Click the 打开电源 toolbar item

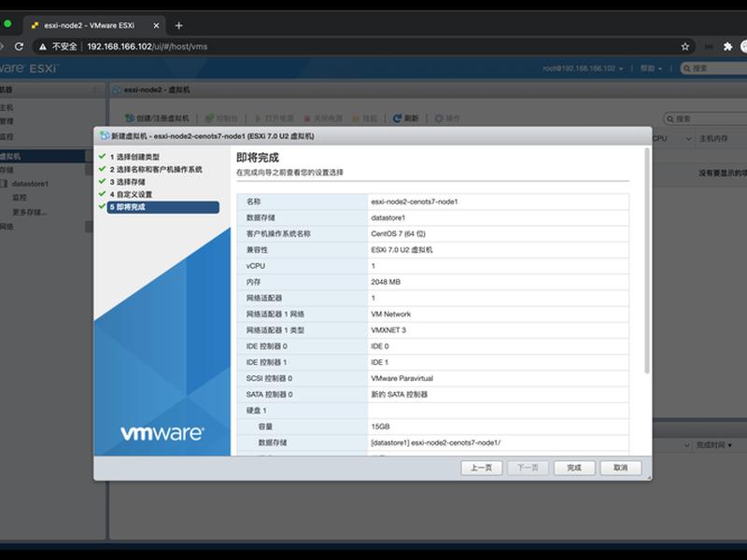click(274, 119)
